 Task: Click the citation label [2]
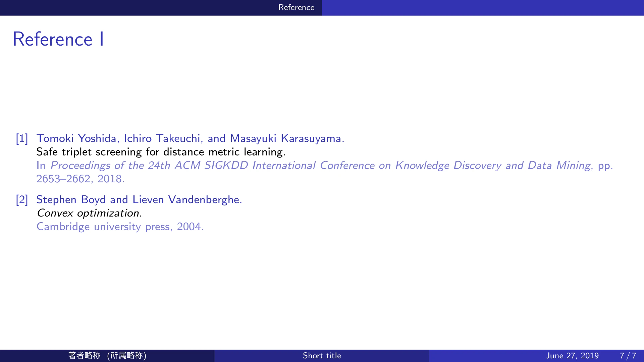coord(22,200)
